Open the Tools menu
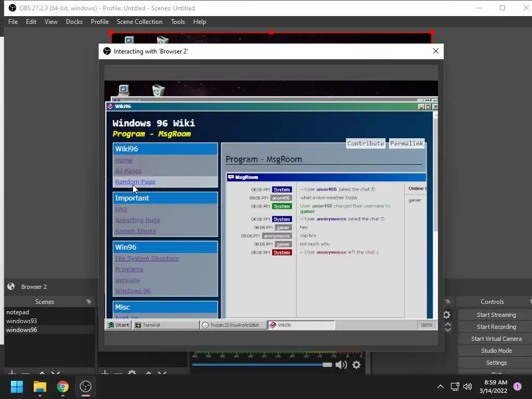532x399 pixels. point(178,22)
